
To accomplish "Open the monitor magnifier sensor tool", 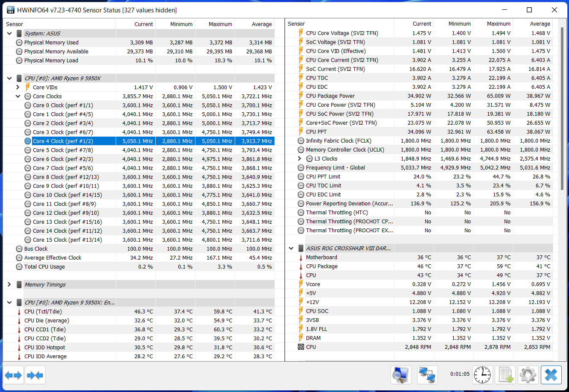I will point(401,375).
